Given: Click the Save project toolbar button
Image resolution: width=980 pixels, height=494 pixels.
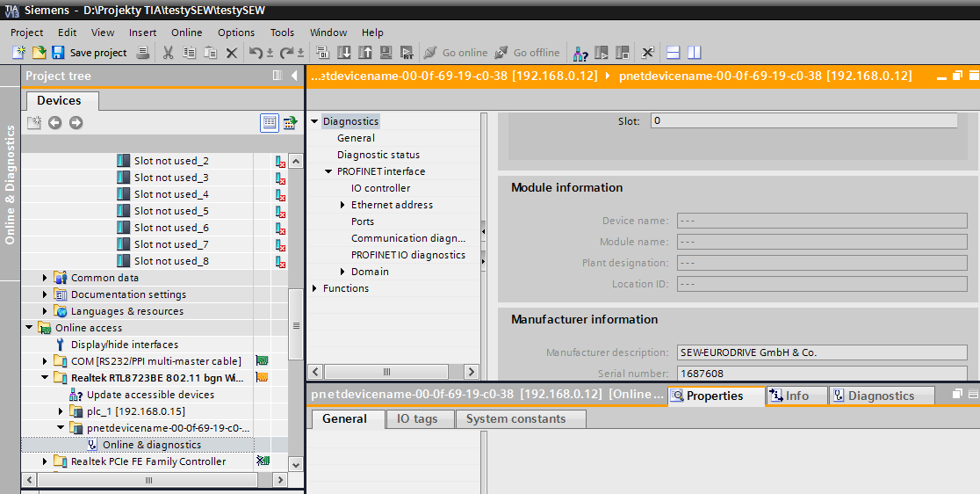Looking at the screenshot, I should [89, 53].
